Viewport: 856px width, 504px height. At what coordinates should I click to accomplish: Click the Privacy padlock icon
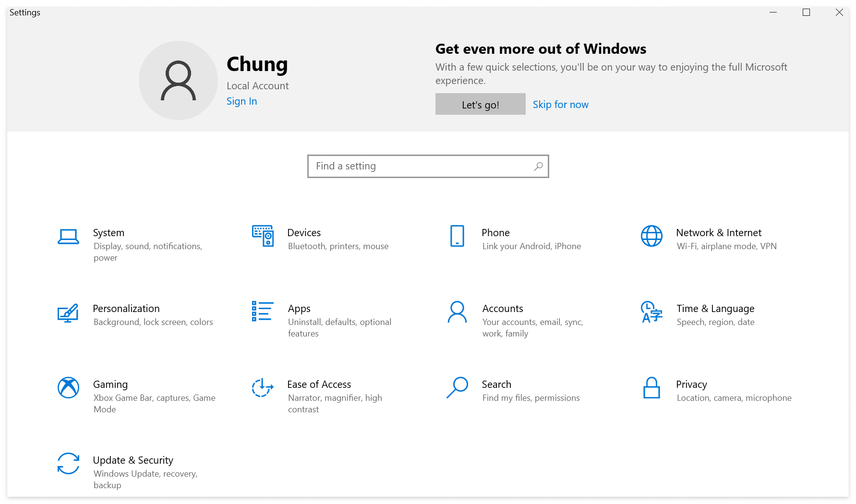651,387
